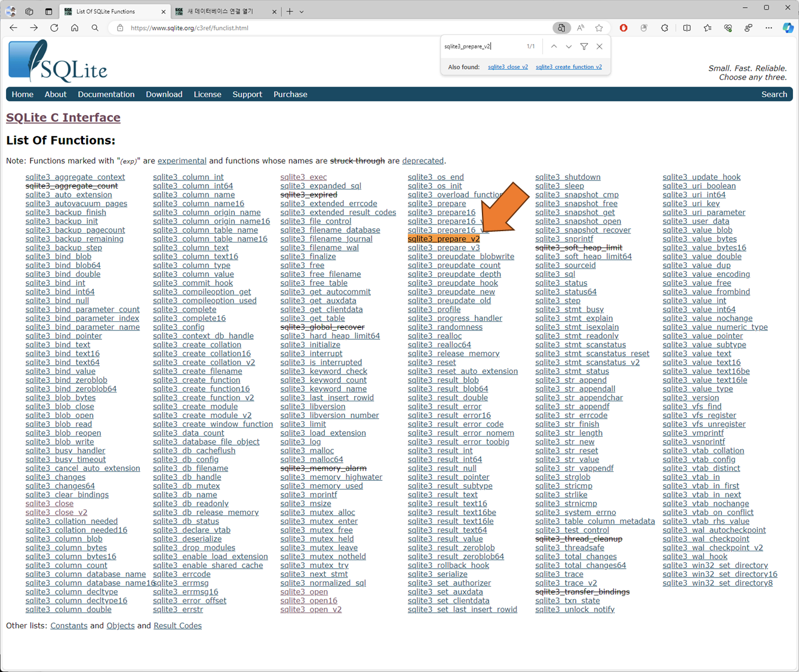Screen dimensions: 799x672
Task: Open the Result Codes list link
Action: click(x=177, y=626)
